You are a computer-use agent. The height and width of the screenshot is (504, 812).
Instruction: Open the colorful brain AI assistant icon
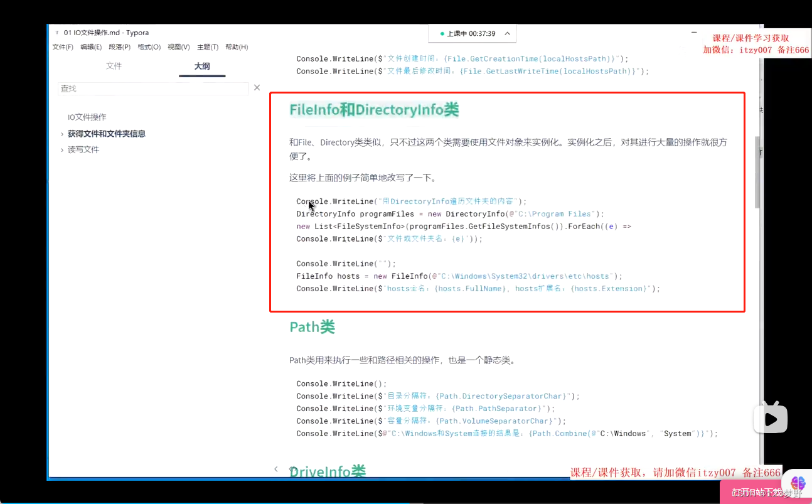pos(798,483)
